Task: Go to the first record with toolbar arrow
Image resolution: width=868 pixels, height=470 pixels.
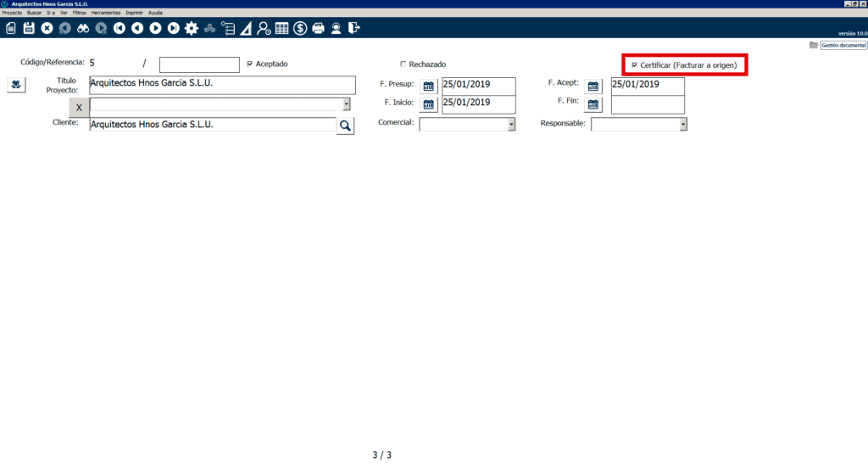Action: point(120,28)
